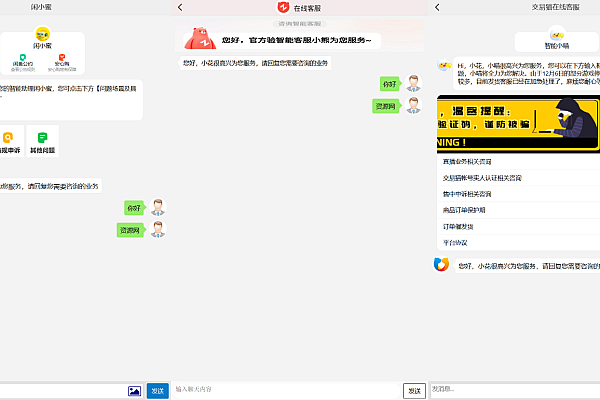Click the middle panel 小花很高兴为您服务 message
Image resolution: width=600 pixels, height=400 pixels.
click(x=255, y=63)
